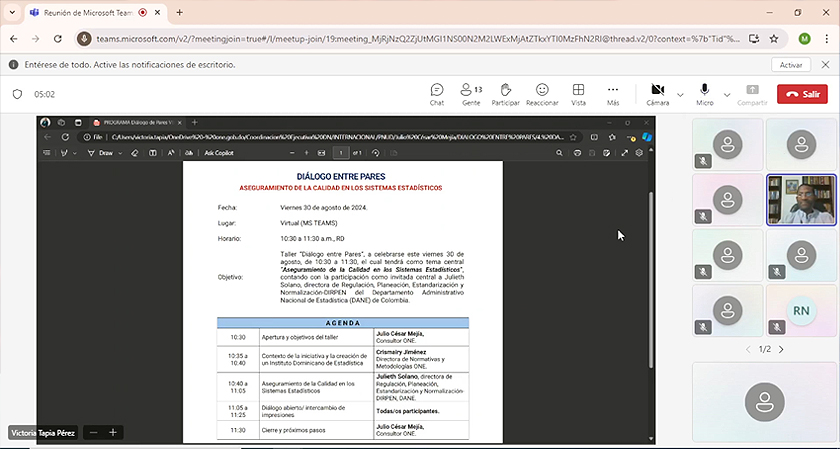Dismiss the desktop notifications banner
Image resolution: width=840 pixels, height=449 pixels.
point(825,64)
